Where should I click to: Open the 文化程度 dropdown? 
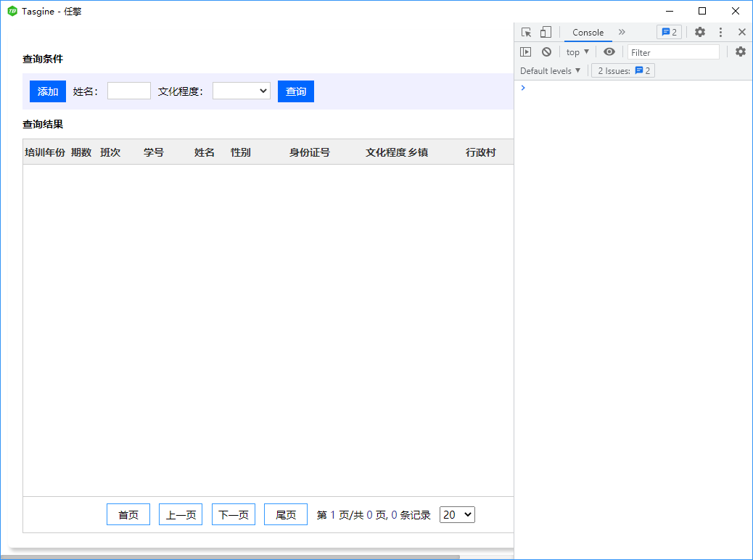click(x=241, y=91)
